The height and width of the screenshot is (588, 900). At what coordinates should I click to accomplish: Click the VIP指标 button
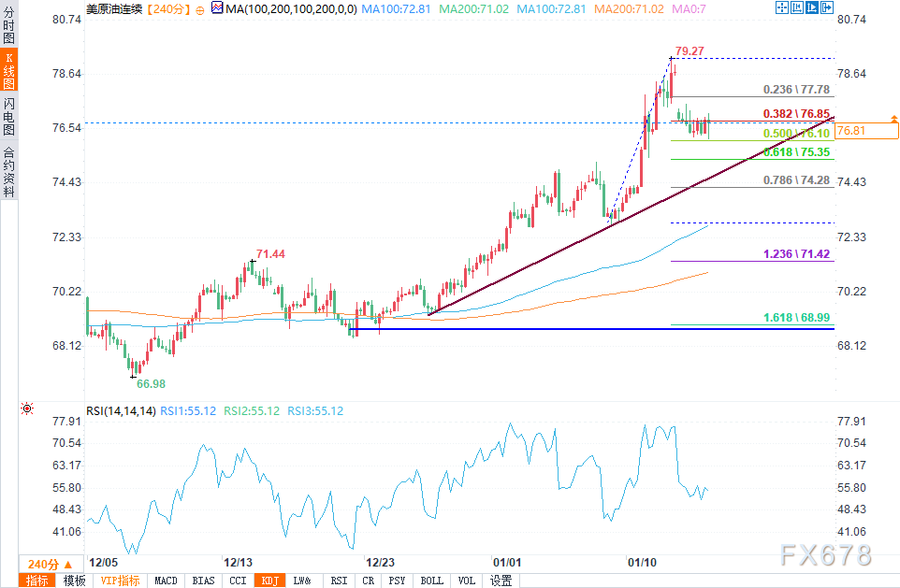[120, 581]
